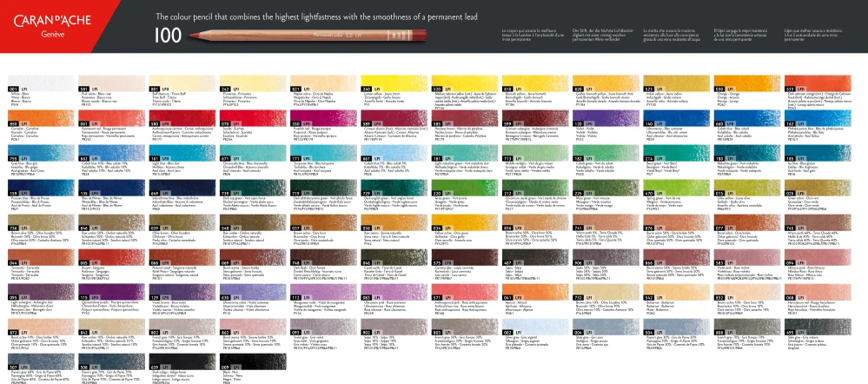Select the 001 White swatch
This screenshot has height=384, width=868.
click(41, 83)
